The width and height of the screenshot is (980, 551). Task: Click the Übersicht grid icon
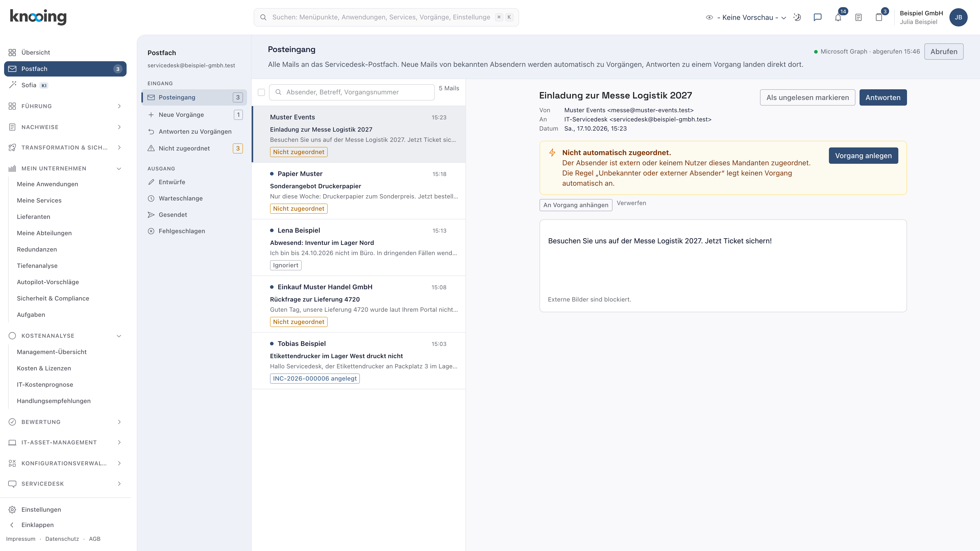click(x=12, y=53)
